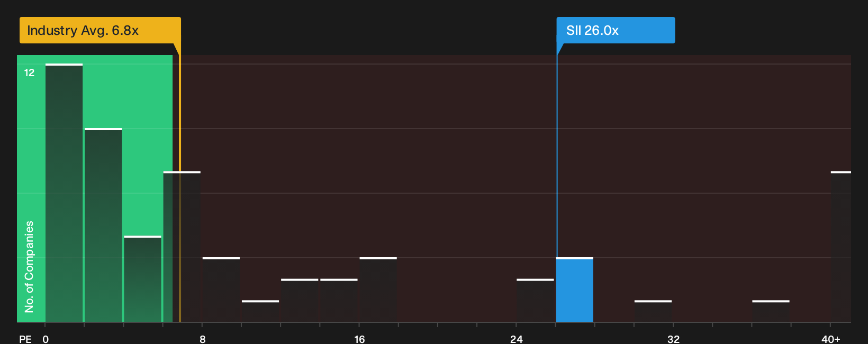Select the bar starting at PE 24
The image size is (868, 344).
pyautogui.click(x=535, y=300)
